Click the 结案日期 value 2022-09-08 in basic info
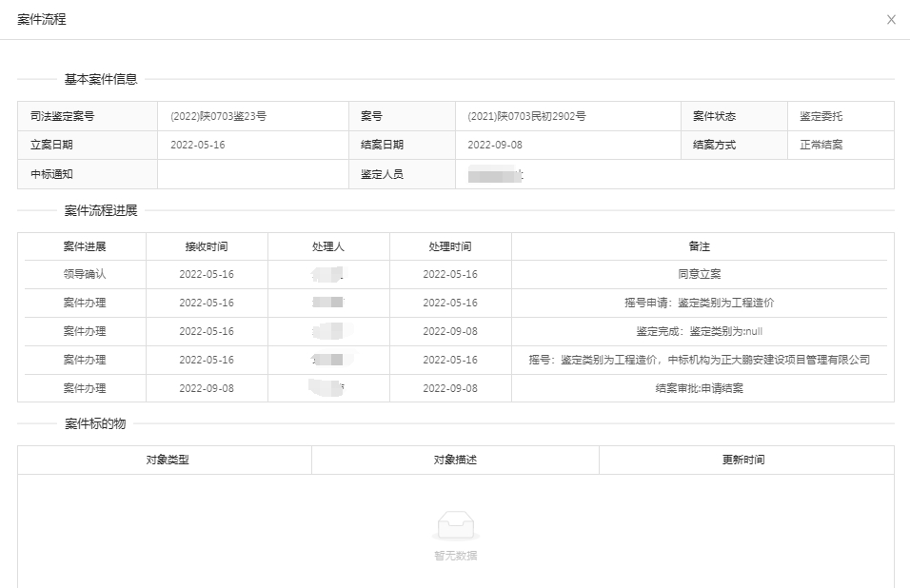910x588 pixels. (495, 145)
